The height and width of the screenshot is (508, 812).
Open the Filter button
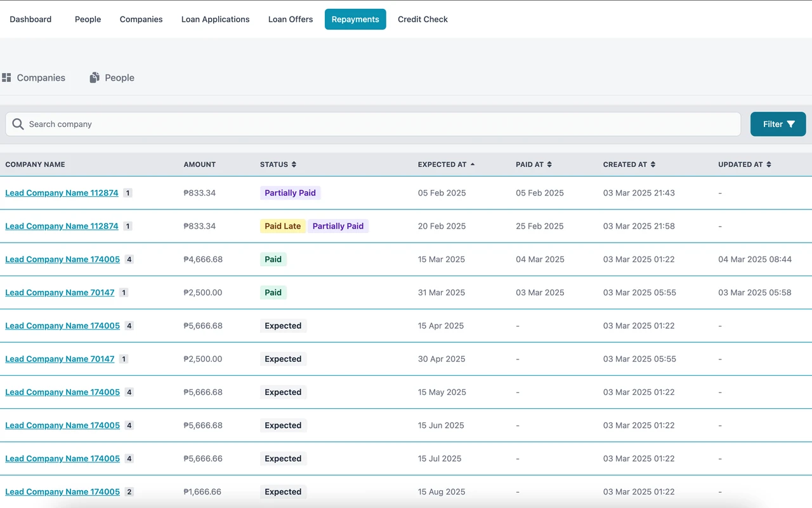click(778, 124)
